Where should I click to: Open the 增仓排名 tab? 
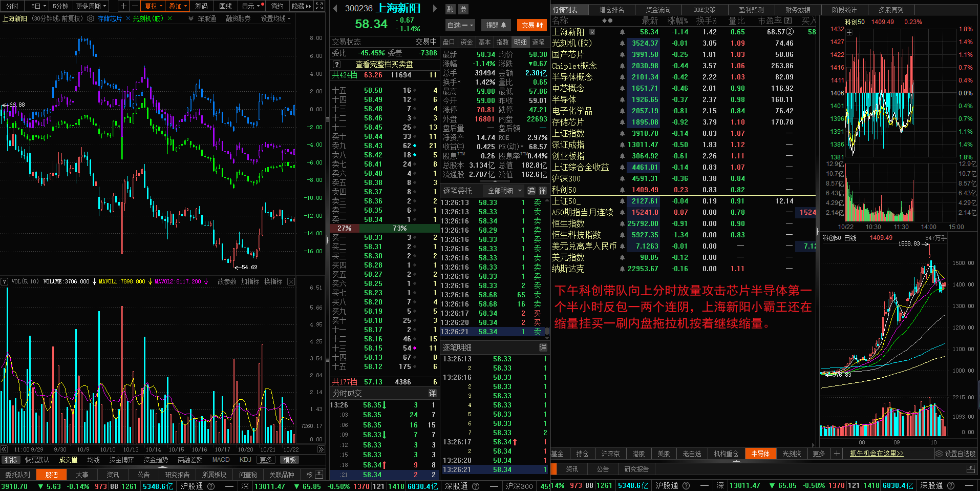[612, 10]
